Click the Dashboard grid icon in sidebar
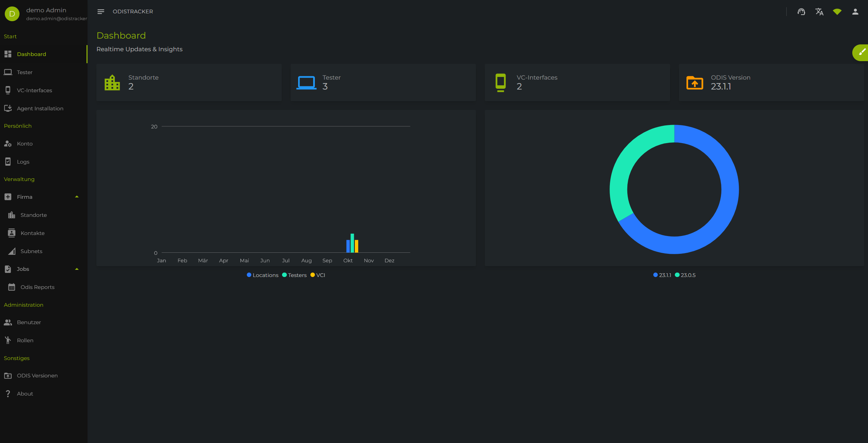This screenshot has width=868, height=443. tap(8, 54)
